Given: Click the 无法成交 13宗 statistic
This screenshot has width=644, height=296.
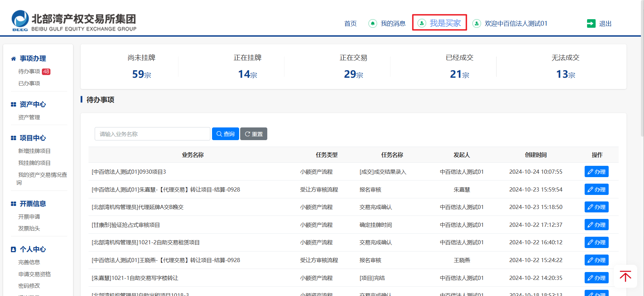Looking at the screenshot, I should click(x=565, y=67).
